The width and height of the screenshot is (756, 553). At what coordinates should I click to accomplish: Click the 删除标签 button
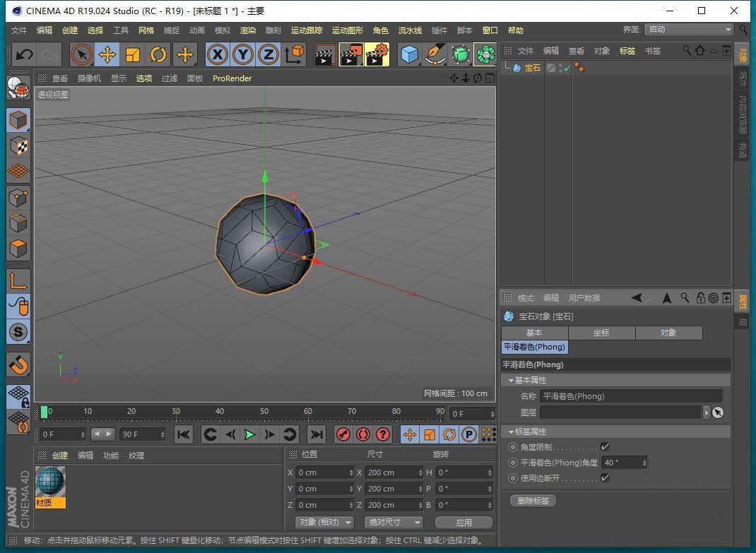click(x=533, y=501)
